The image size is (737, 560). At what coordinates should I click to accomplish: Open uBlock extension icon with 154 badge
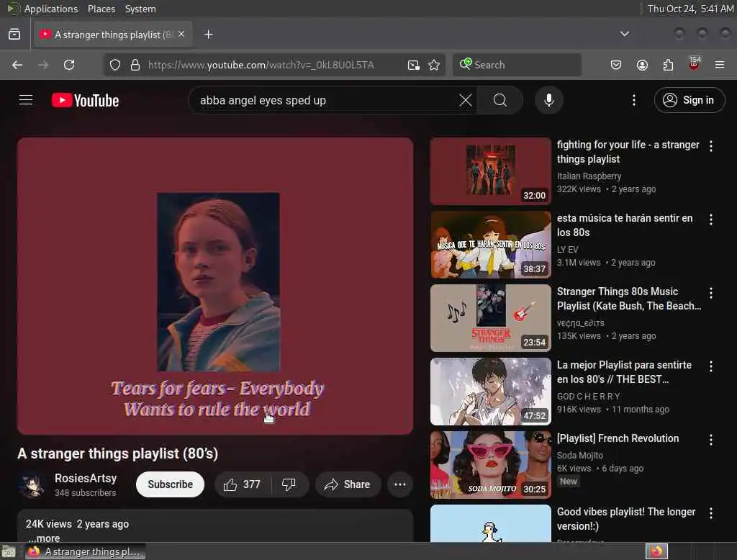pos(695,64)
